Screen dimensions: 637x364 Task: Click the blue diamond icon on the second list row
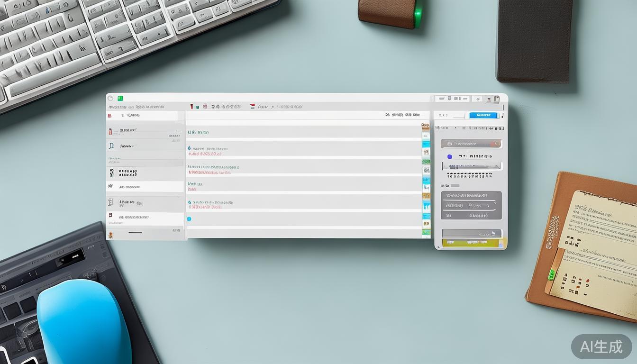pos(190,148)
